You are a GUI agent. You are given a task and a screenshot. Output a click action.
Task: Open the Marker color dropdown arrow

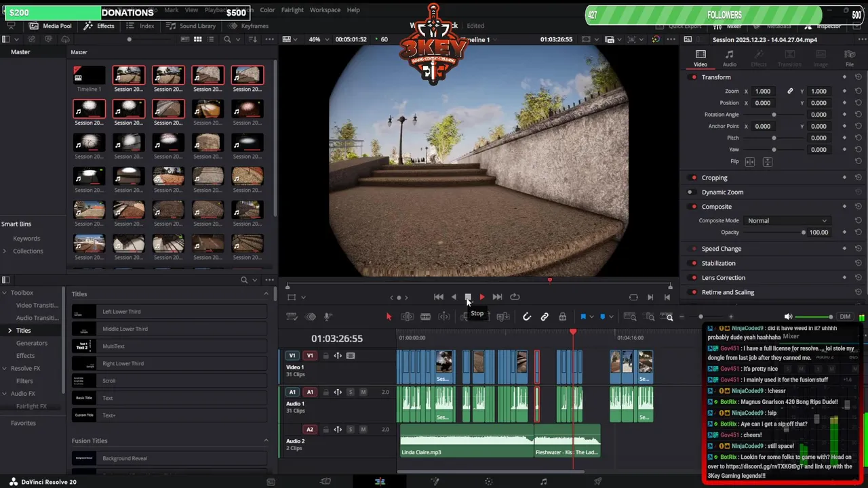pos(610,317)
